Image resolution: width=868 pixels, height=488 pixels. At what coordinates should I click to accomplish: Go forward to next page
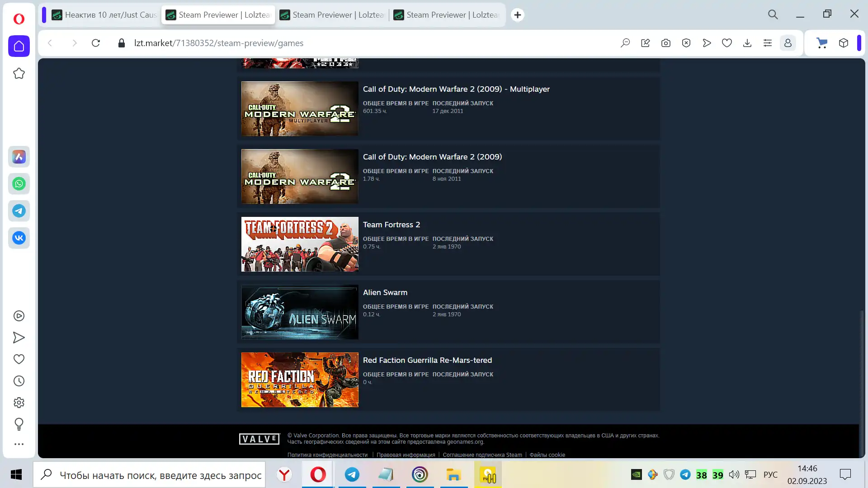tap(75, 43)
